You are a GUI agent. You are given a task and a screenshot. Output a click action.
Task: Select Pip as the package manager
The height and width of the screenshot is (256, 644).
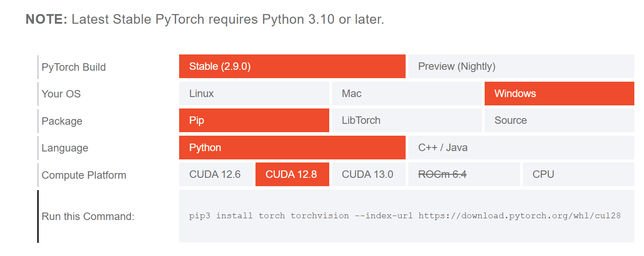(254, 120)
